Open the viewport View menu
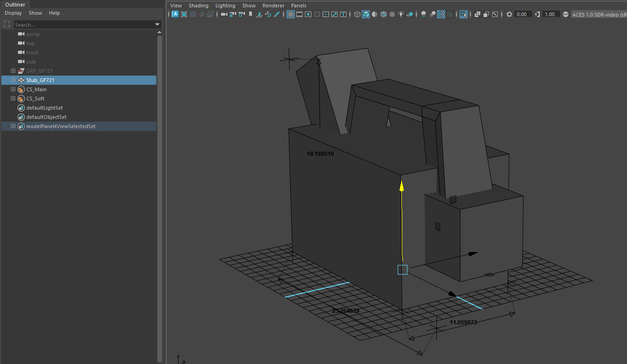This screenshot has height=364, width=627. pos(176,6)
